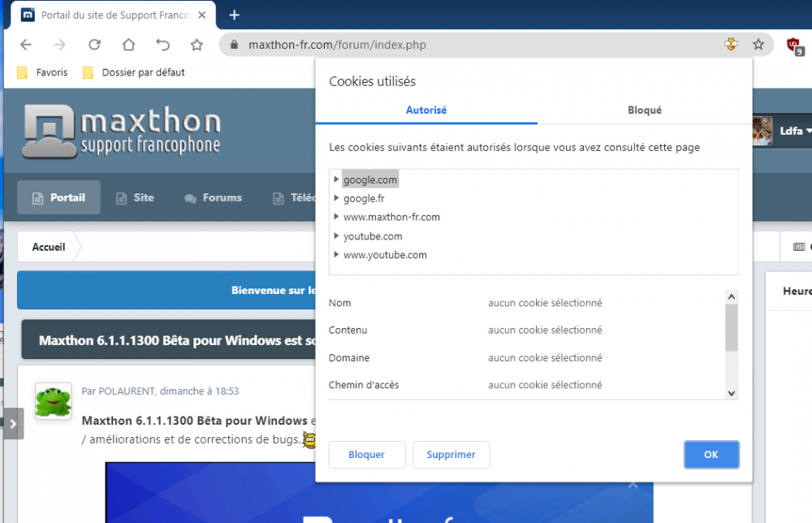Select google.fr in the cookie list
Image resolution: width=812 pixels, height=523 pixels.
point(364,198)
